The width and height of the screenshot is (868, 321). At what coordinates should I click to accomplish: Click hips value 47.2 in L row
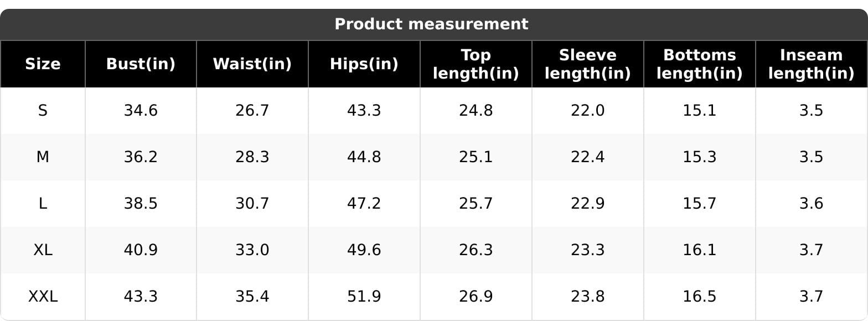(364, 204)
